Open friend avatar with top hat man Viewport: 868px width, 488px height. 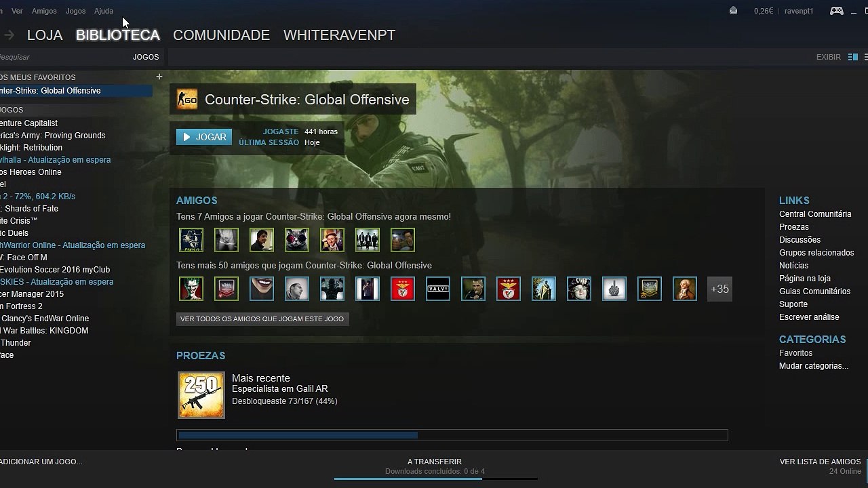click(332, 240)
